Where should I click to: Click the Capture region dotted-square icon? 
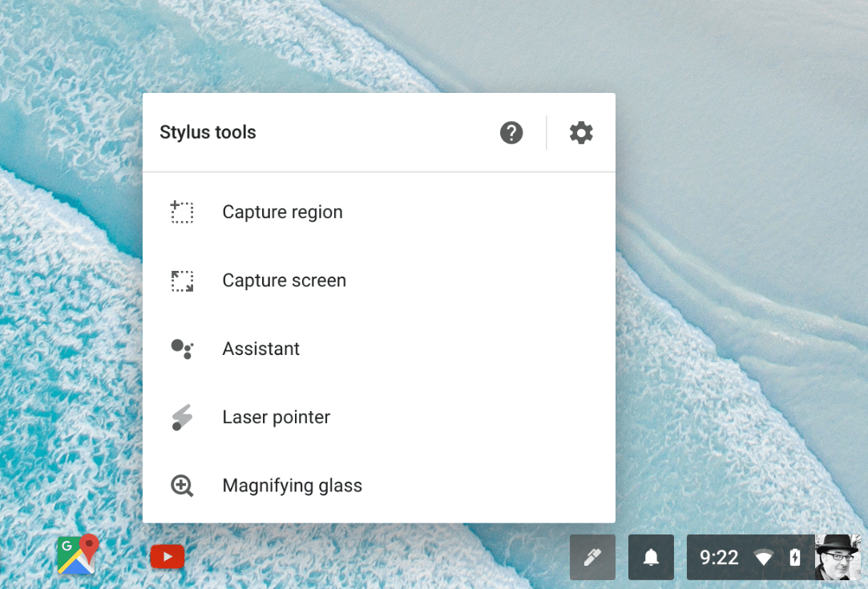click(182, 212)
